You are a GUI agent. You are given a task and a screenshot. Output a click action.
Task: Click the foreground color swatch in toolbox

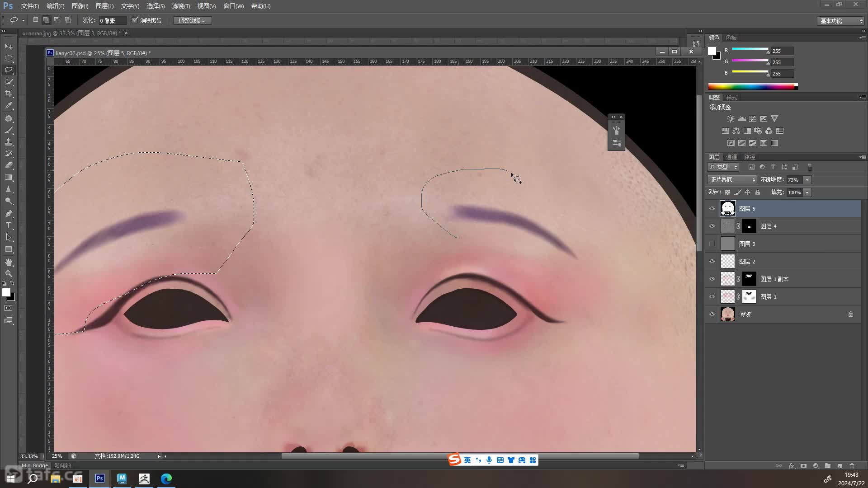pos(6,293)
